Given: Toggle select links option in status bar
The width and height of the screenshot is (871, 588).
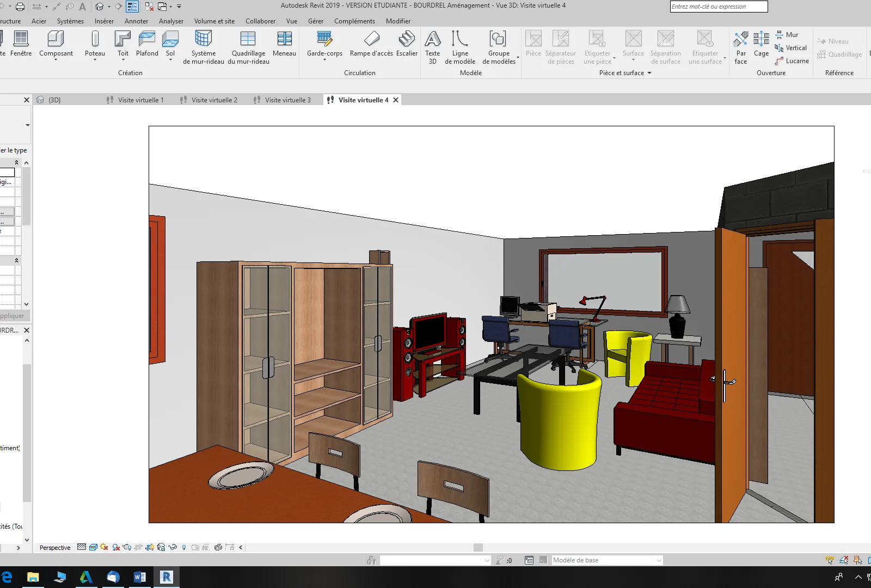Looking at the screenshot, I should [x=830, y=560].
